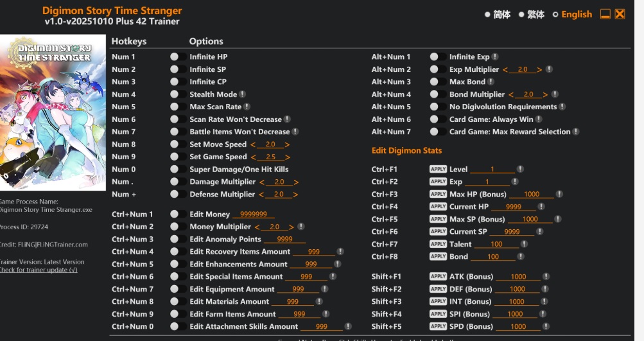Decrease Bond Multiplier with left arrow
Viewport: 644px width, 341px height.
511,94
